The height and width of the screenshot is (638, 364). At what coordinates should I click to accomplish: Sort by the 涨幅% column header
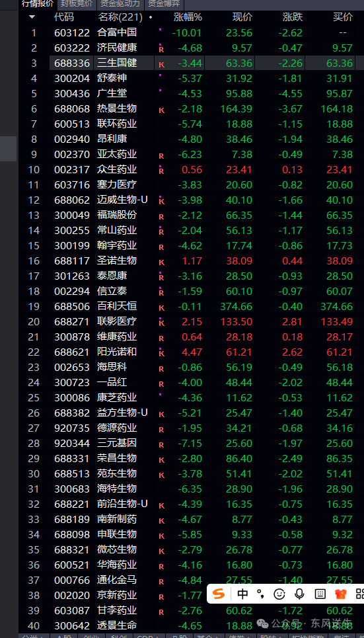pos(188,17)
